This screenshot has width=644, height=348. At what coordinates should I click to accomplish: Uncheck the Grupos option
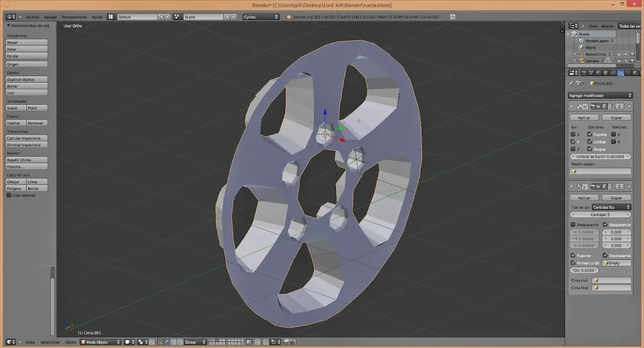point(590,149)
